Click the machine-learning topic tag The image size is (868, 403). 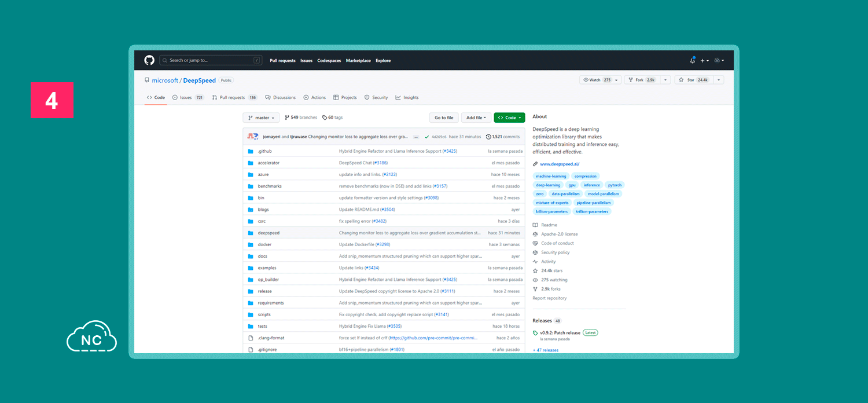[551, 176]
